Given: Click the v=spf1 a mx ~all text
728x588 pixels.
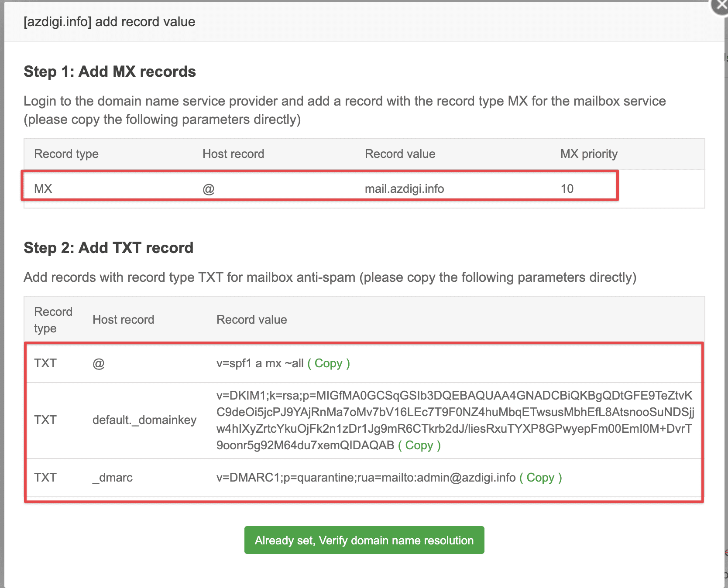Looking at the screenshot, I should click(260, 363).
